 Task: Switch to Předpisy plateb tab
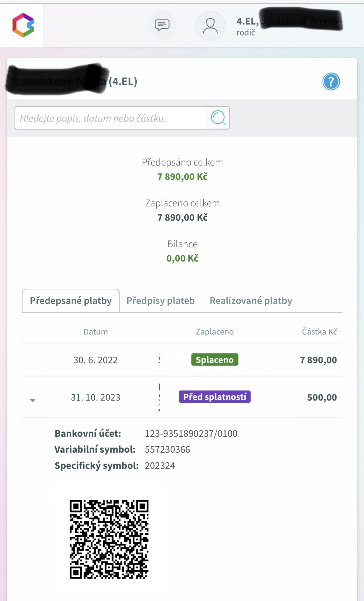pos(160,300)
